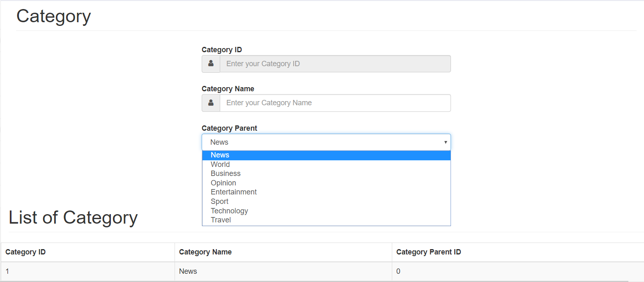Choose World from the dropdown list

[221, 164]
